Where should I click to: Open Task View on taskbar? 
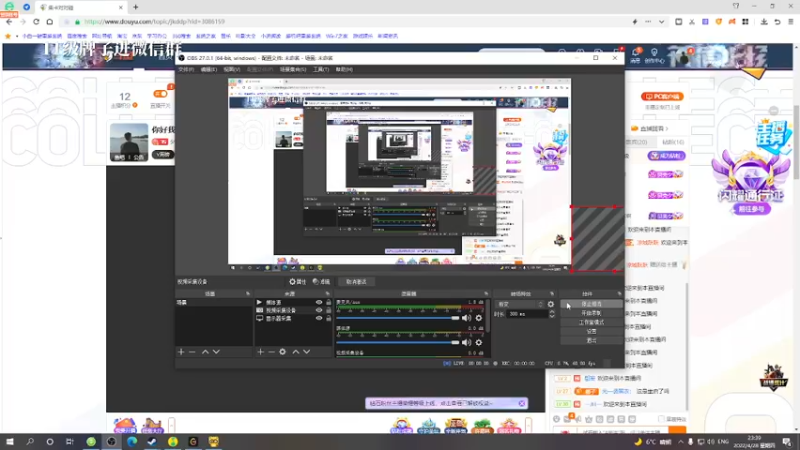pyautogui.click(x=69, y=441)
